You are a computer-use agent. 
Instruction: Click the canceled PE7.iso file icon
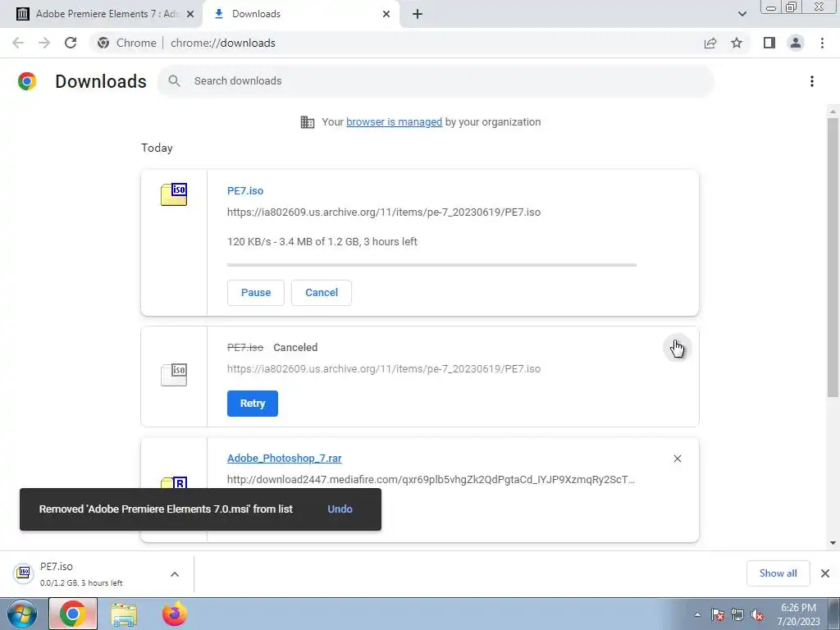174,374
